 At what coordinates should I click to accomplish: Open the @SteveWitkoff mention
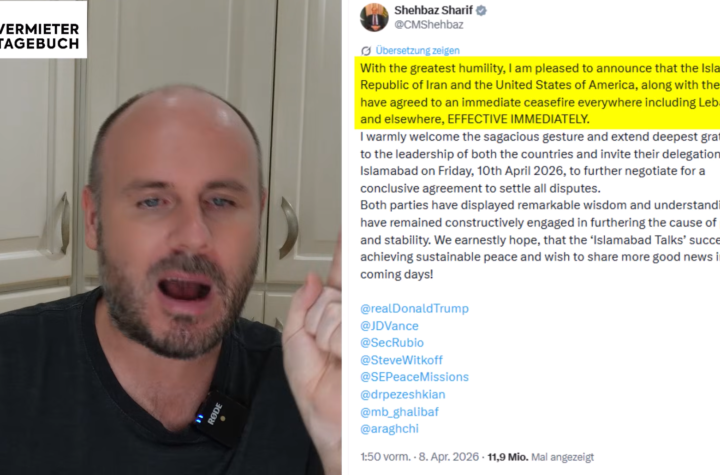tap(401, 360)
